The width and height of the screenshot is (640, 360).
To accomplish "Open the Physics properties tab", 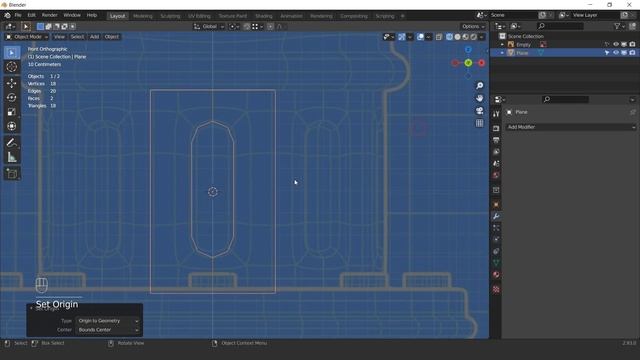I will point(496,240).
